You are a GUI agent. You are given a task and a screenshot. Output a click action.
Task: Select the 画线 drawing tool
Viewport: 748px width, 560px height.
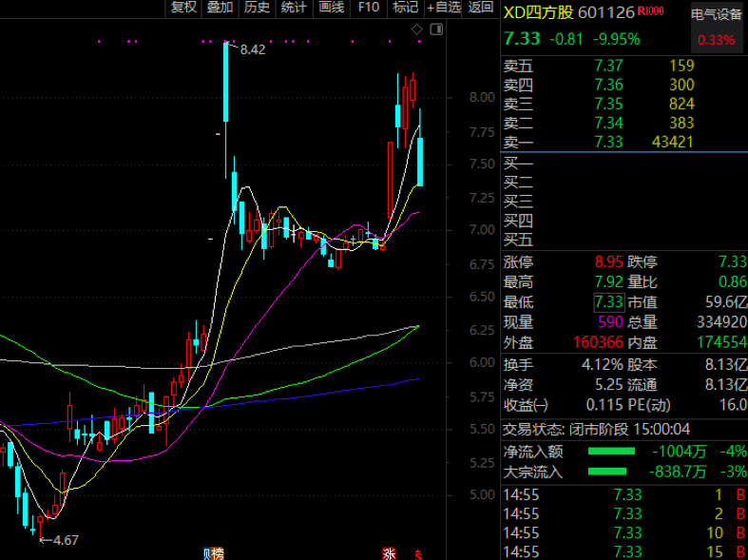tap(331, 8)
